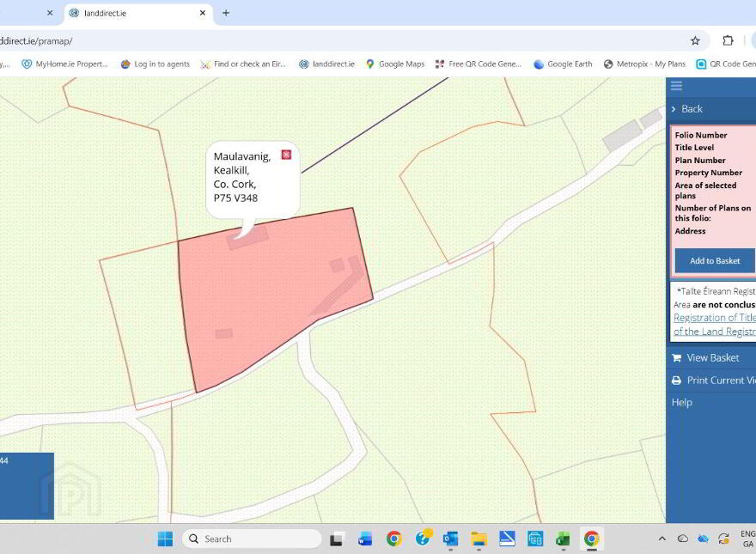Viewport: 756px width, 554px height.
Task: Open the Log in to agents bookmark
Action: pyautogui.click(x=155, y=64)
